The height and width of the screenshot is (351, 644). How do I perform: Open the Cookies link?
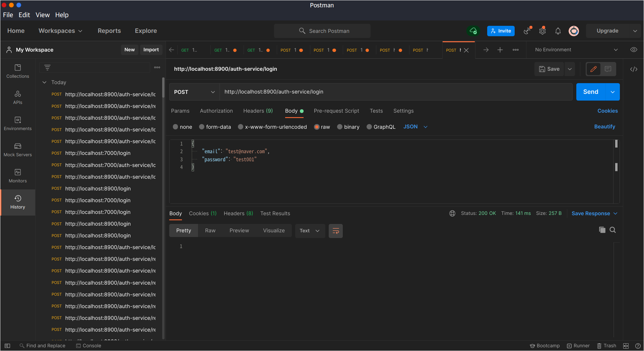pos(607,111)
